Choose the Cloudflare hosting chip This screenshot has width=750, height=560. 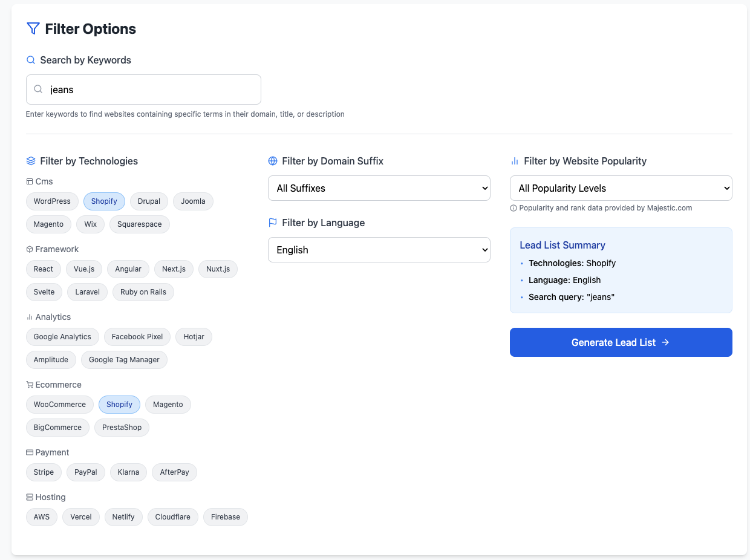pyautogui.click(x=173, y=517)
